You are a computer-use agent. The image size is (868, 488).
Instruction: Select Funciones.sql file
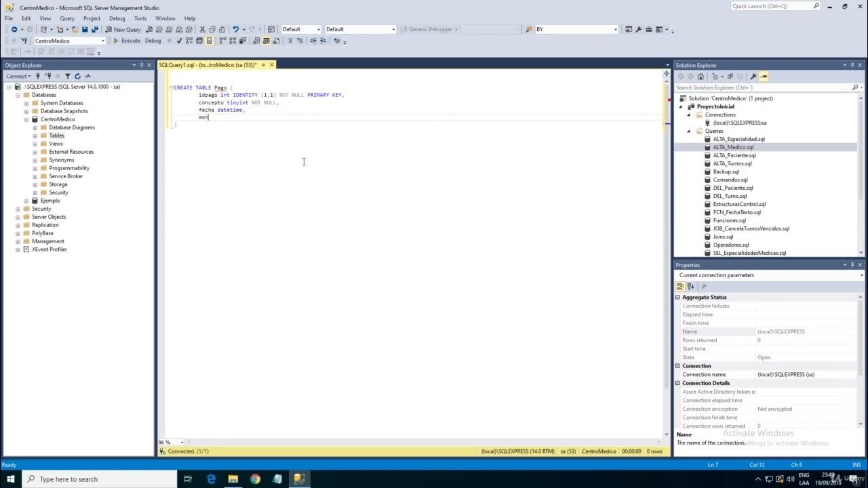click(729, 220)
